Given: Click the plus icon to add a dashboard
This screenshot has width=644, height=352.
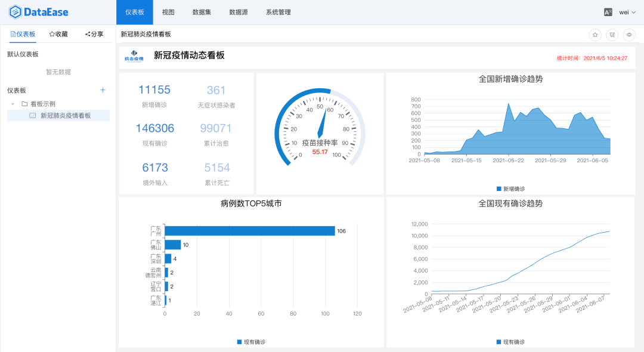Looking at the screenshot, I should pos(103,90).
